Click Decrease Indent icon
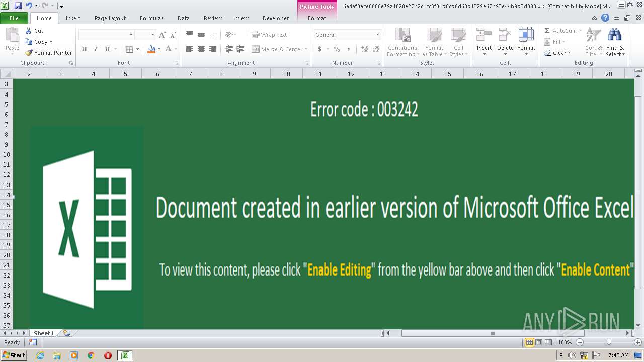This screenshot has width=644, height=362. tap(229, 49)
